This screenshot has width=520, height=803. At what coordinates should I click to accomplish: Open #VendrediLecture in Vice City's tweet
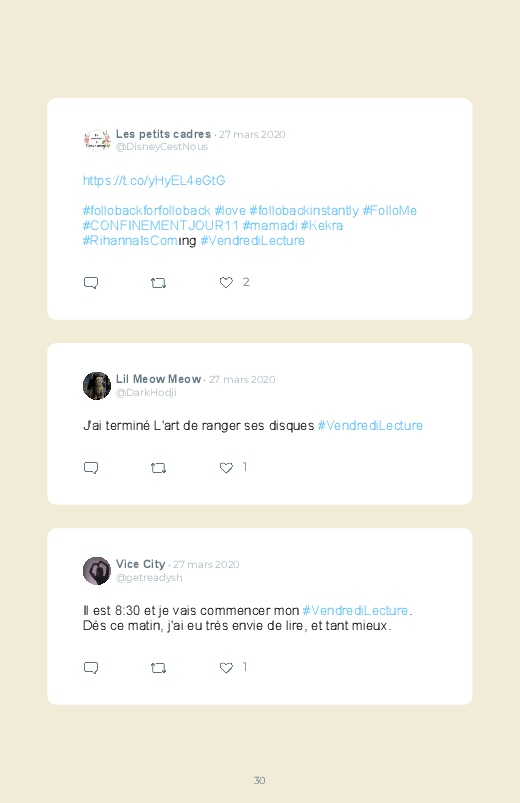355,610
